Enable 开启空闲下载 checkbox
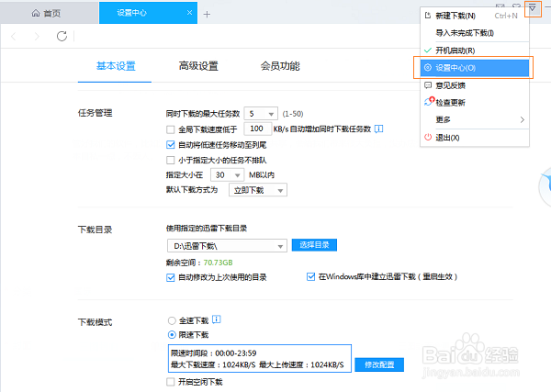Viewport: 551px width, 392px height. point(171,382)
